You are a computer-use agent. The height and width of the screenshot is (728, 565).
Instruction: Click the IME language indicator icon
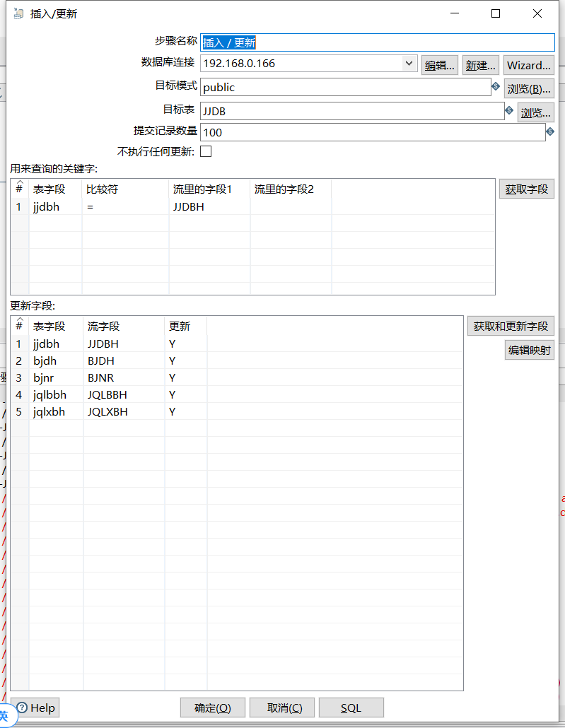click(x=5, y=715)
